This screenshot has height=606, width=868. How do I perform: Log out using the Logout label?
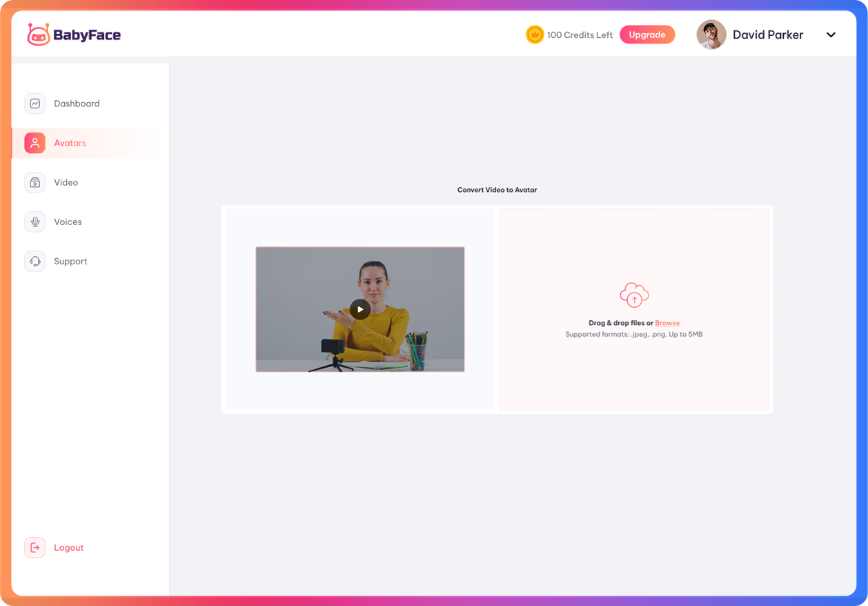[x=69, y=547]
